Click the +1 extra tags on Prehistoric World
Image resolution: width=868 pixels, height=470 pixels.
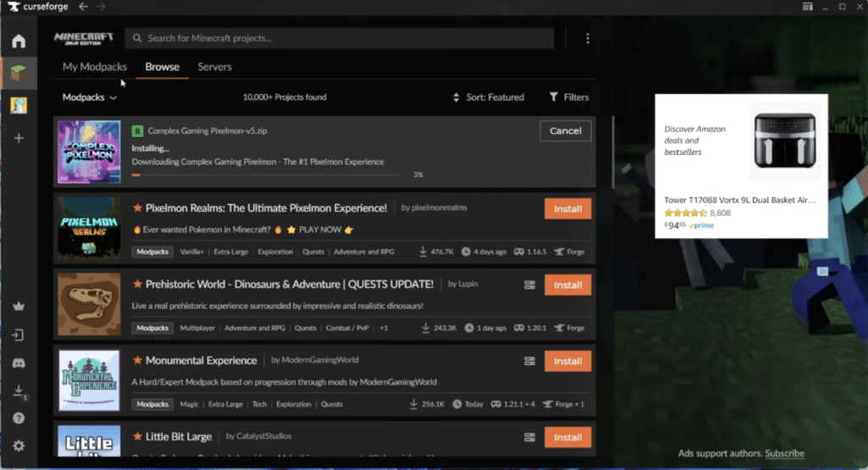[x=384, y=329]
